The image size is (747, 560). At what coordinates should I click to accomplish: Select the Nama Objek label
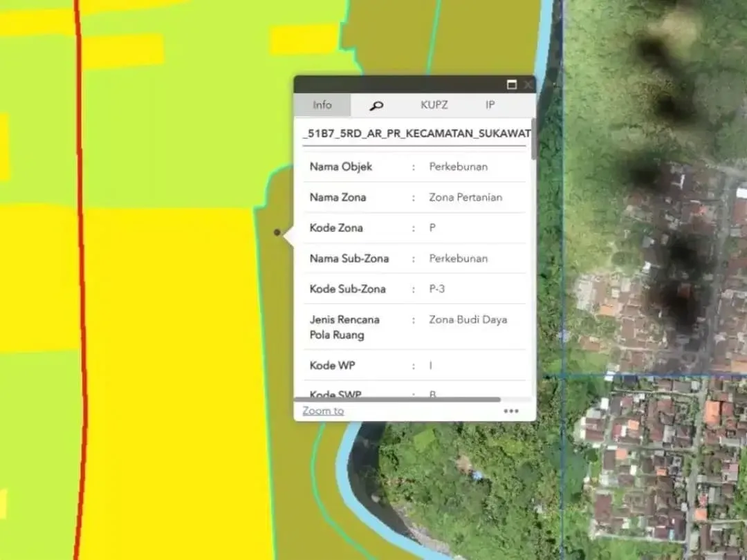pos(340,167)
